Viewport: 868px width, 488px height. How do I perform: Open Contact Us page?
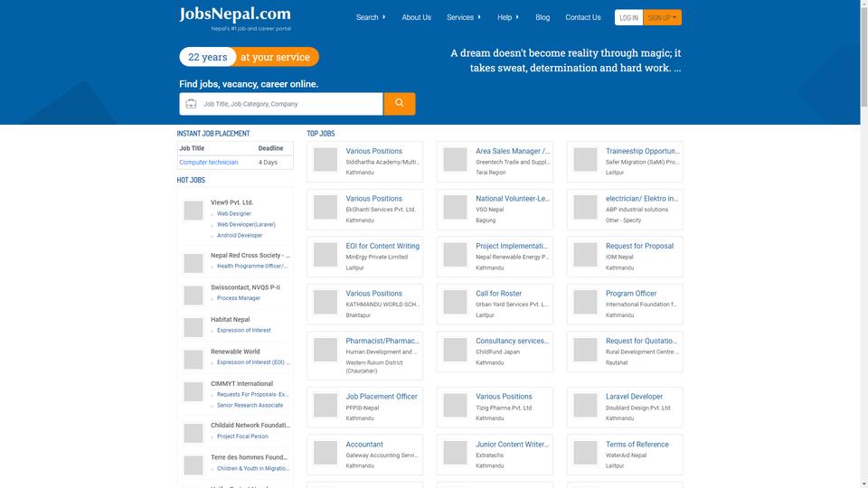coord(583,17)
